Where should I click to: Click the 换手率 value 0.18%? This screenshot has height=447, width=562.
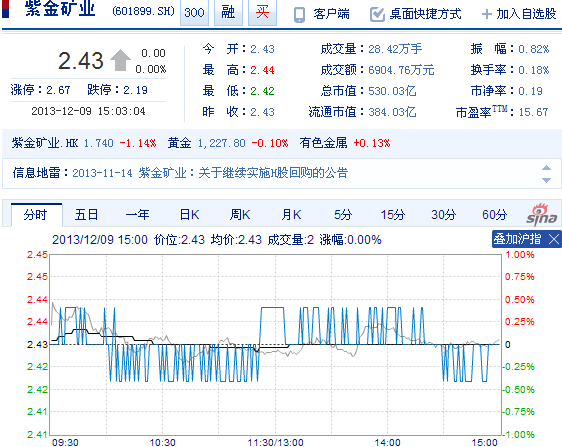click(x=534, y=70)
